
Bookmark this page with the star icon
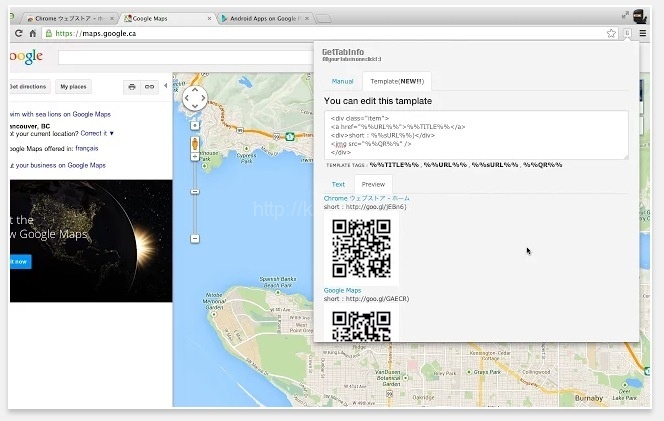coord(611,33)
